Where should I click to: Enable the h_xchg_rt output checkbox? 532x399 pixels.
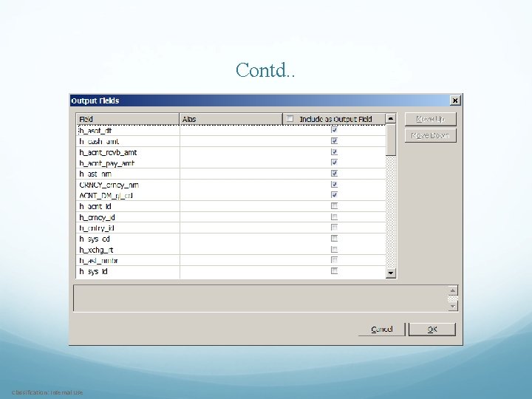(x=334, y=250)
